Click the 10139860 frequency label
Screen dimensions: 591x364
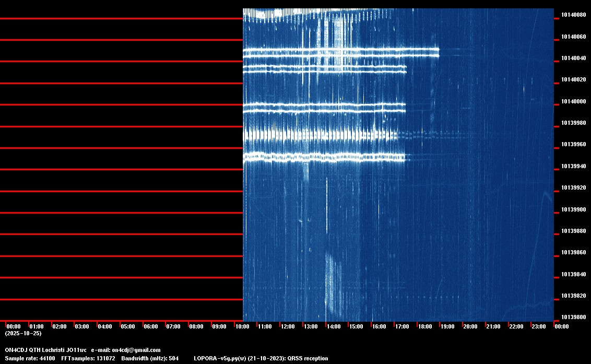click(574, 253)
